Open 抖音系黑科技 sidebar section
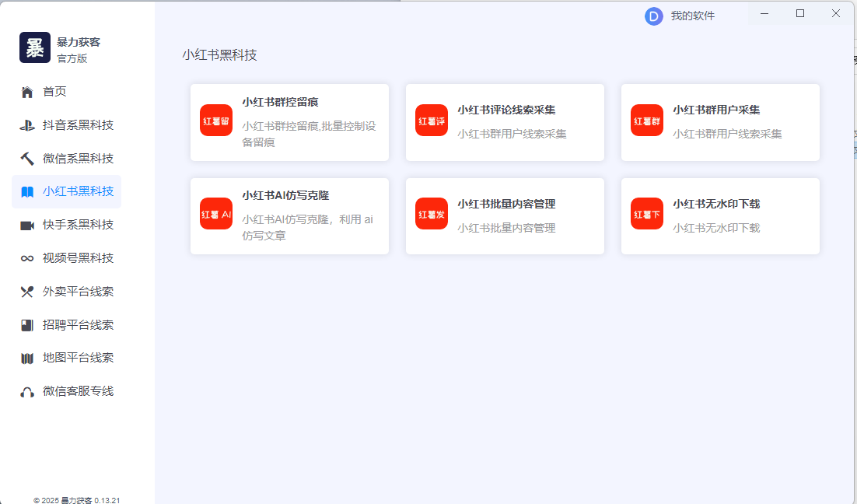 78,125
